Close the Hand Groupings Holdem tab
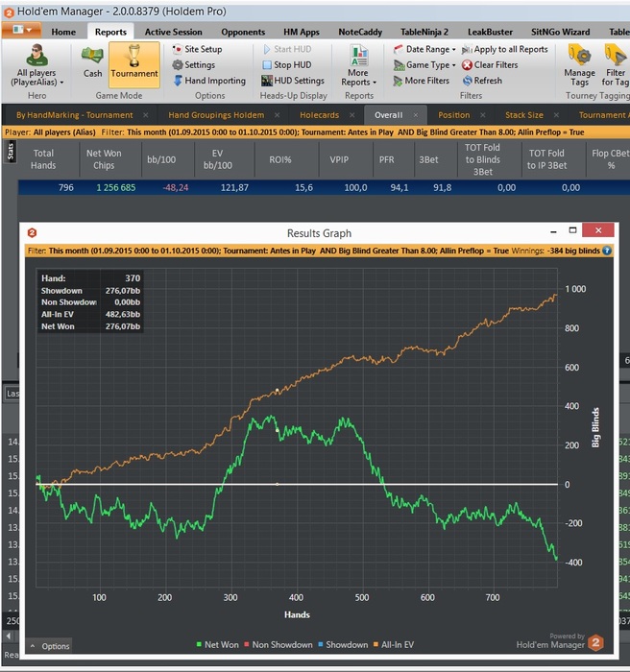The height and width of the screenshot is (672, 630). [x=277, y=115]
